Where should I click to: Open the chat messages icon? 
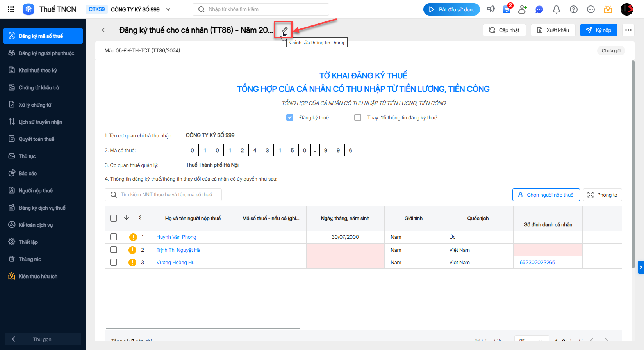click(x=539, y=9)
